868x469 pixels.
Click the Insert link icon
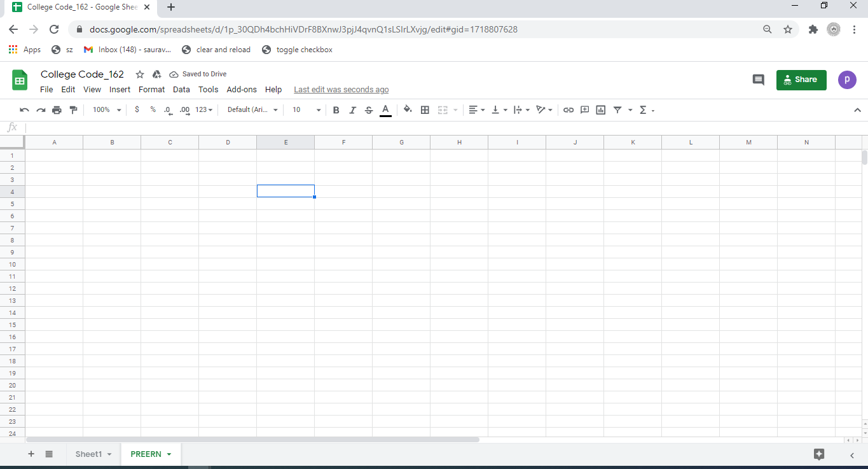(x=568, y=110)
